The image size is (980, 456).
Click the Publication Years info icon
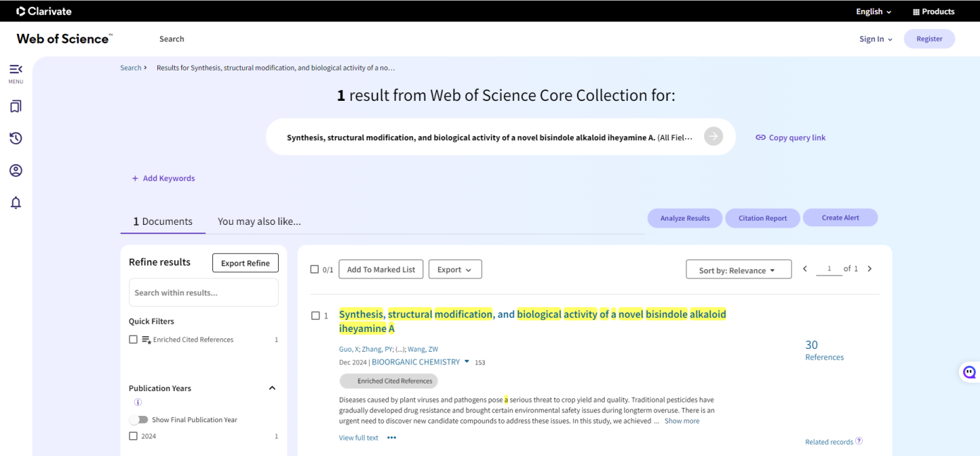[138, 402]
